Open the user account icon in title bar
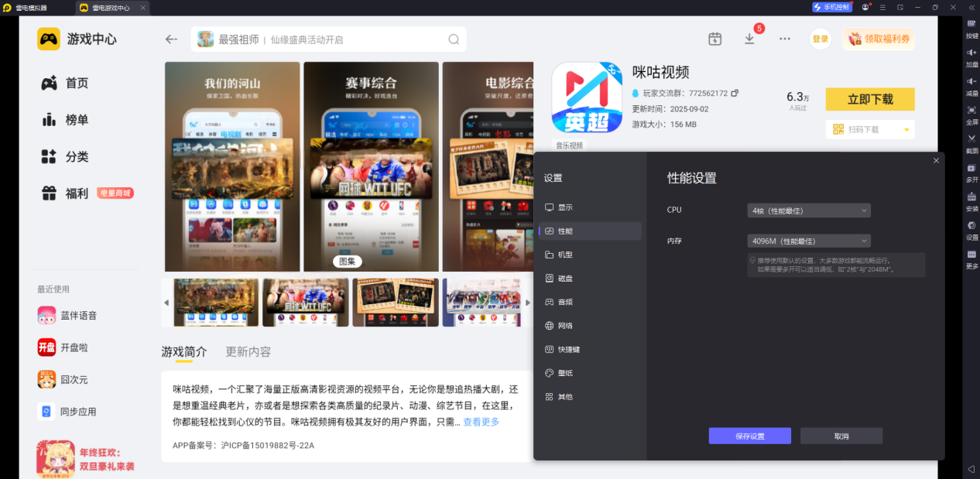Screen dimensions: 980x479 [x=865, y=7]
